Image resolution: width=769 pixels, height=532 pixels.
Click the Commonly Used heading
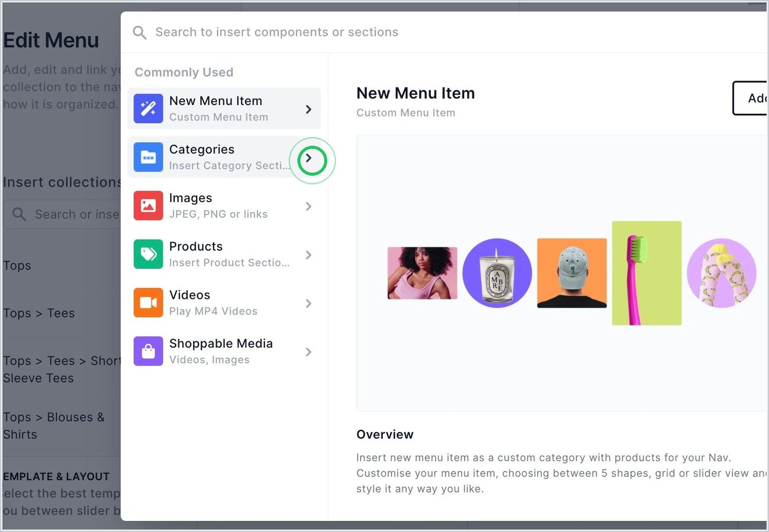coord(184,72)
